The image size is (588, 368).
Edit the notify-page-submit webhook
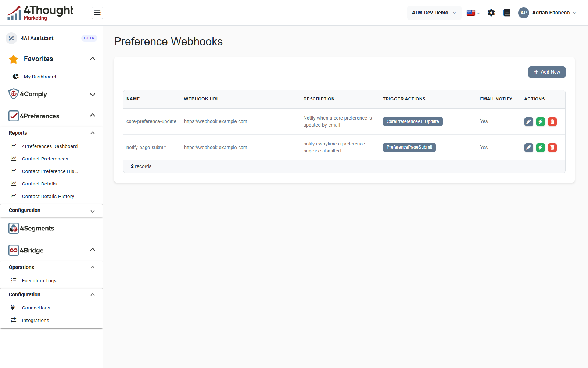[x=529, y=148]
